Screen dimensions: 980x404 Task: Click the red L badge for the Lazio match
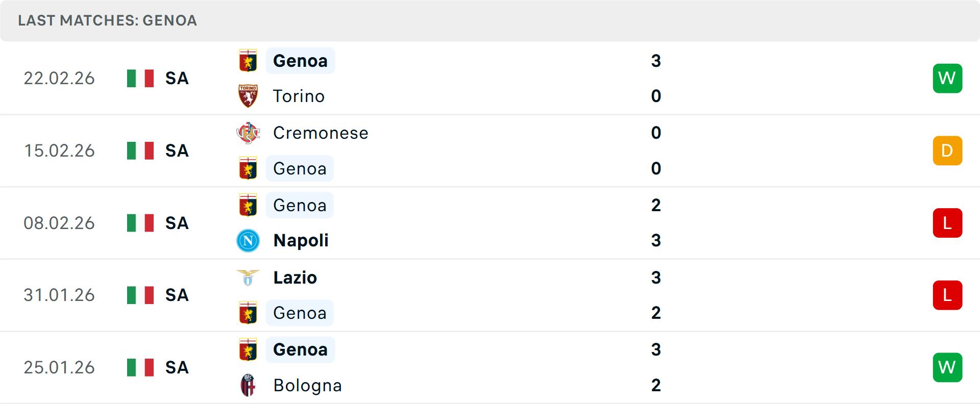(947, 295)
